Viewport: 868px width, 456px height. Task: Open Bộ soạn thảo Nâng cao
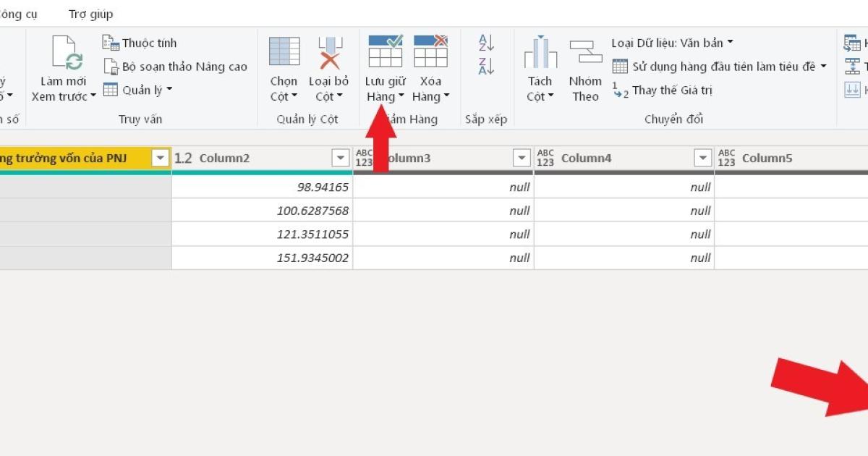[x=175, y=67]
